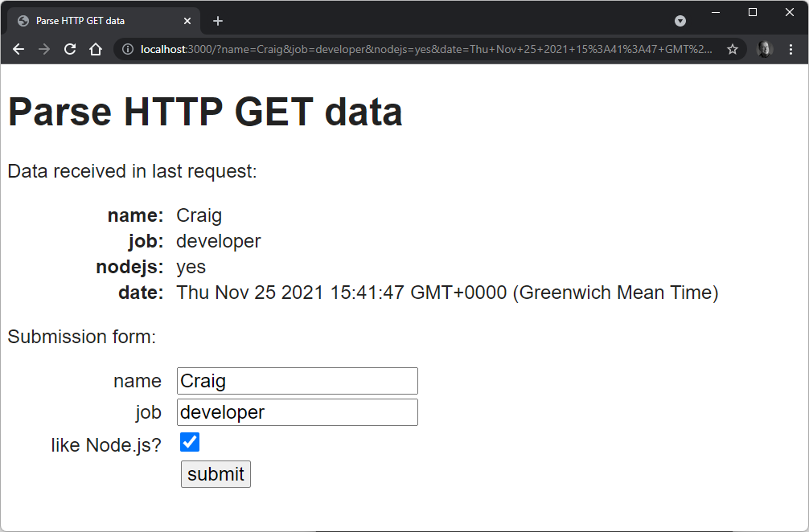This screenshot has width=809, height=532.
Task: Click the job text field containing 'developer'
Action: (296, 411)
